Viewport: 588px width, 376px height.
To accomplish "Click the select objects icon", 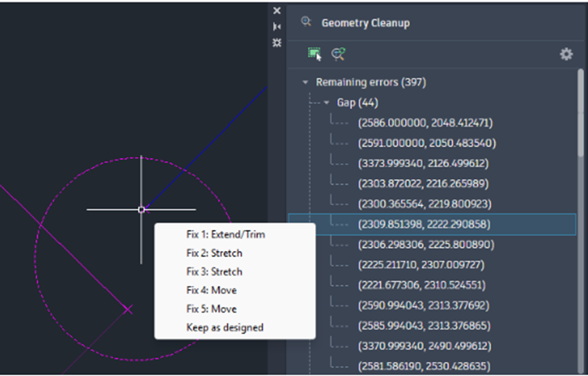I will pyautogui.click(x=314, y=54).
